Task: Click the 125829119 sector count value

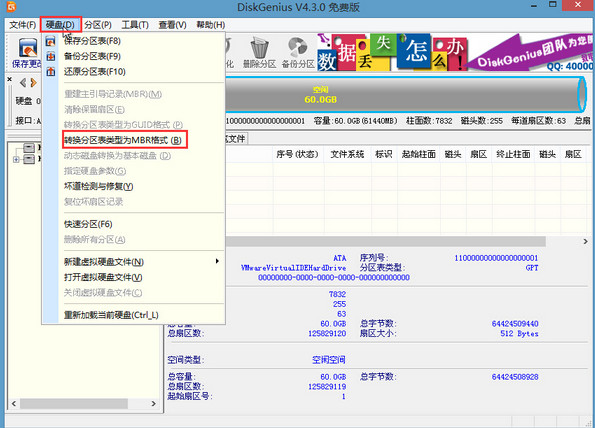Action: [x=327, y=387]
